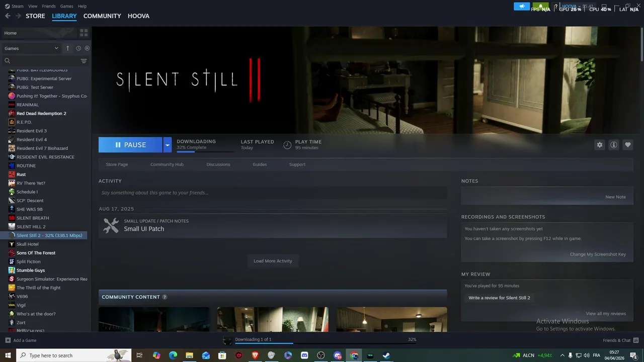The width and height of the screenshot is (644, 362).
Task: Open Task View on the taskbar
Action: point(139,355)
